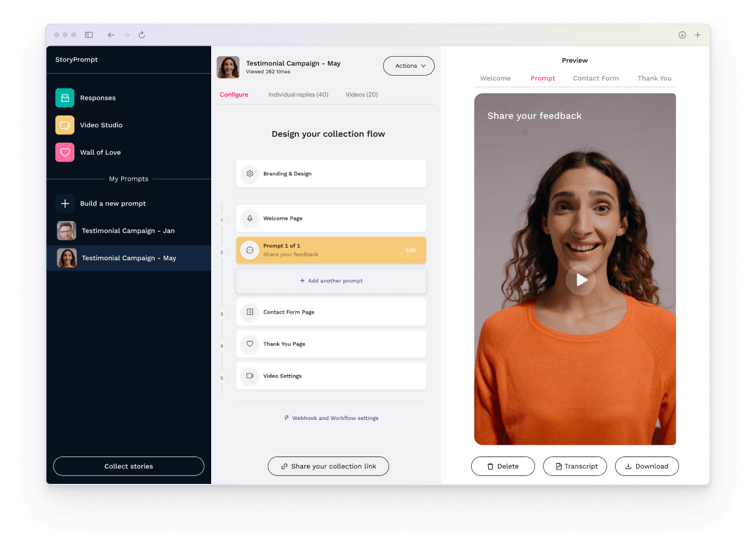Select the Contact Form Page form icon
The height and width of the screenshot is (553, 756).
coord(250,312)
